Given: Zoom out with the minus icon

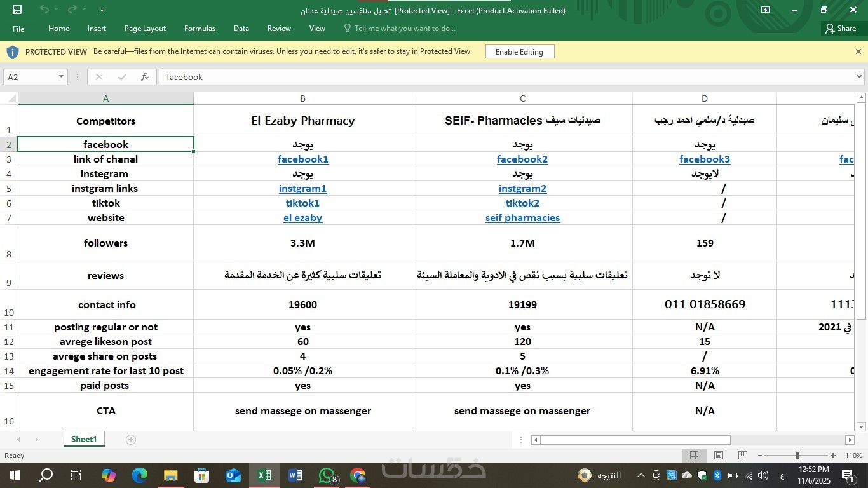Looking at the screenshot, I should click(761, 456).
